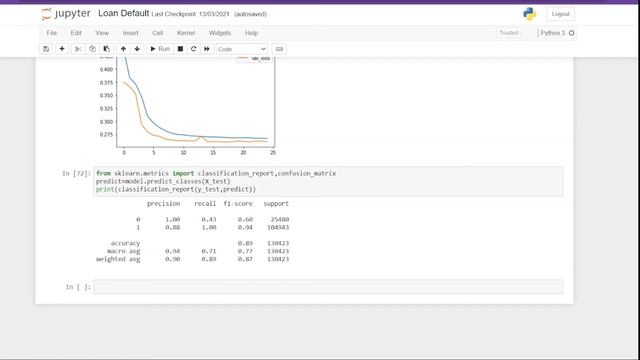Click the Python 3 kernel name
The image size is (640, 360).
click(552, 33)
